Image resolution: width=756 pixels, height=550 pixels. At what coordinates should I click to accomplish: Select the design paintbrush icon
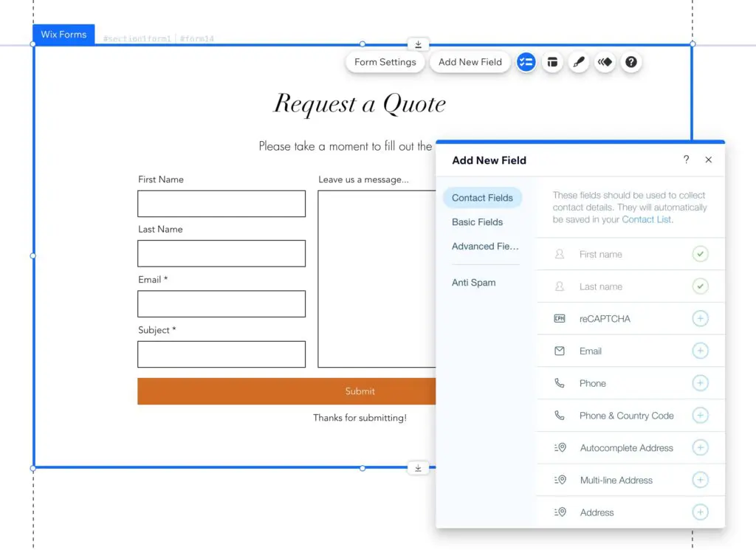point(579,62)
